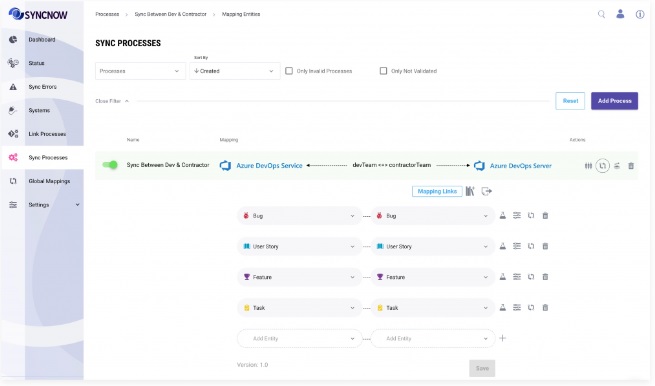Click the Sync Errors warning icon

coord(13,87)
